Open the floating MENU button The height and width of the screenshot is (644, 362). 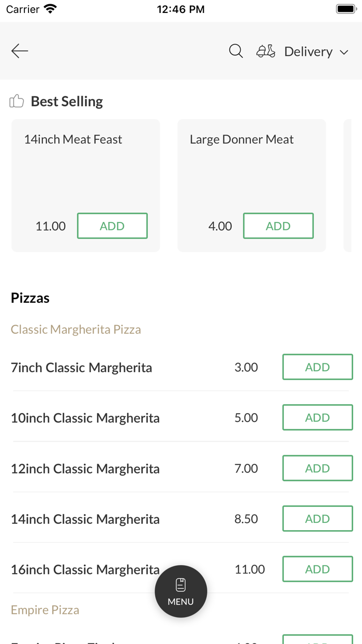(x=180, y=591)
